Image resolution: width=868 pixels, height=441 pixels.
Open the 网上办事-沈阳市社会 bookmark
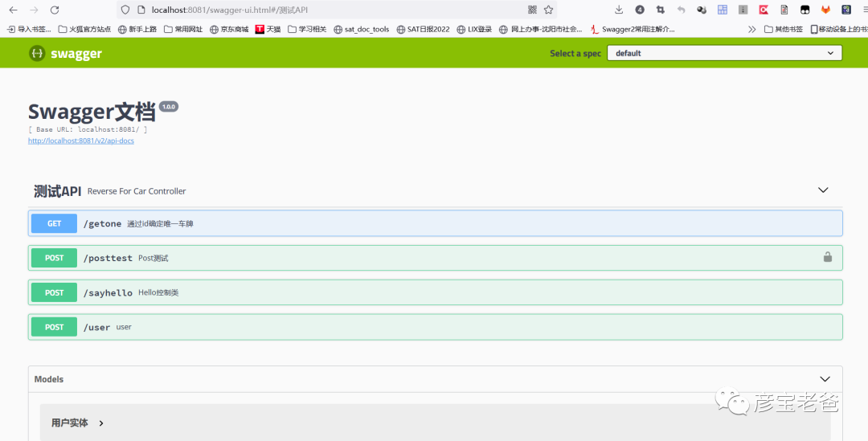541,30
